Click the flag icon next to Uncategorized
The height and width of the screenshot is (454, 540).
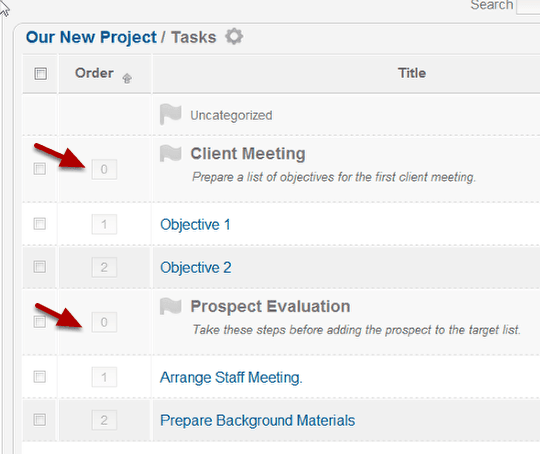pyautogui.click(x=170, y=114)
